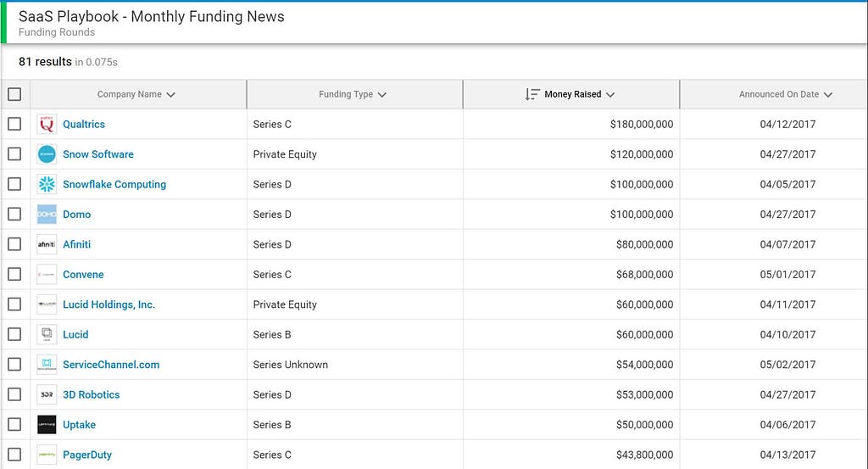Check the Snow Software row checkbox

click(14, 154)
